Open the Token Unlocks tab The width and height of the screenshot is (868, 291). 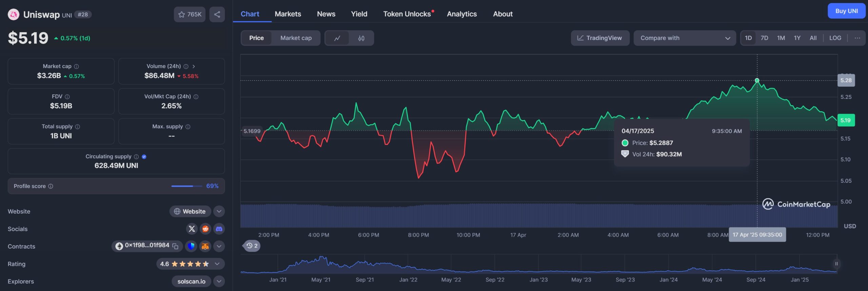tap(407, 14)
